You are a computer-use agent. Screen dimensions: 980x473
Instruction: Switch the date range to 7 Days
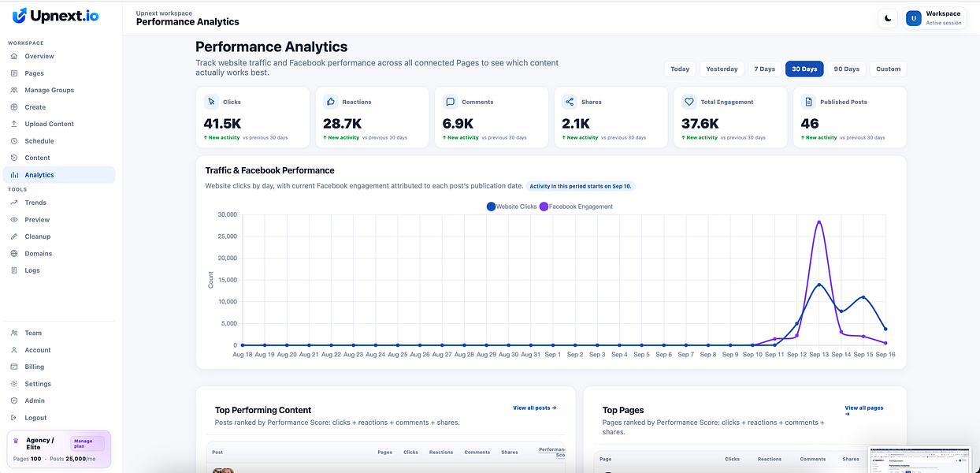[765, 69]
